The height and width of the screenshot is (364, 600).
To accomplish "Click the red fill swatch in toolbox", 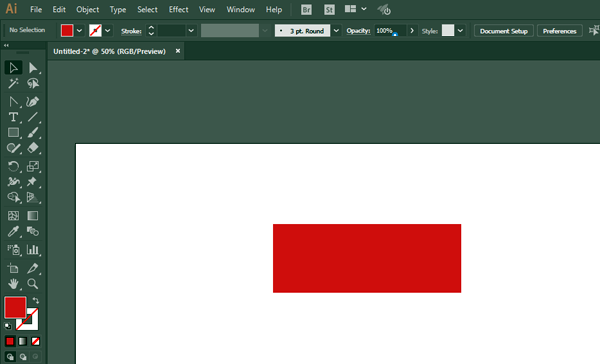I will click(15, 307).
